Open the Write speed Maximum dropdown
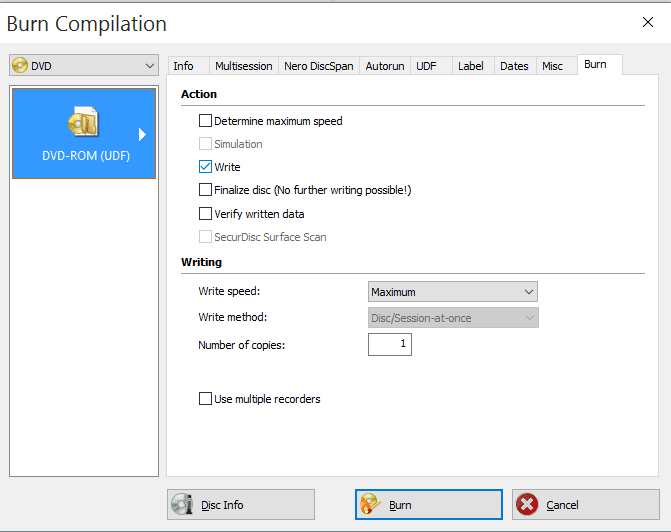Screen dimensions: 671x532 click(453, 292)
